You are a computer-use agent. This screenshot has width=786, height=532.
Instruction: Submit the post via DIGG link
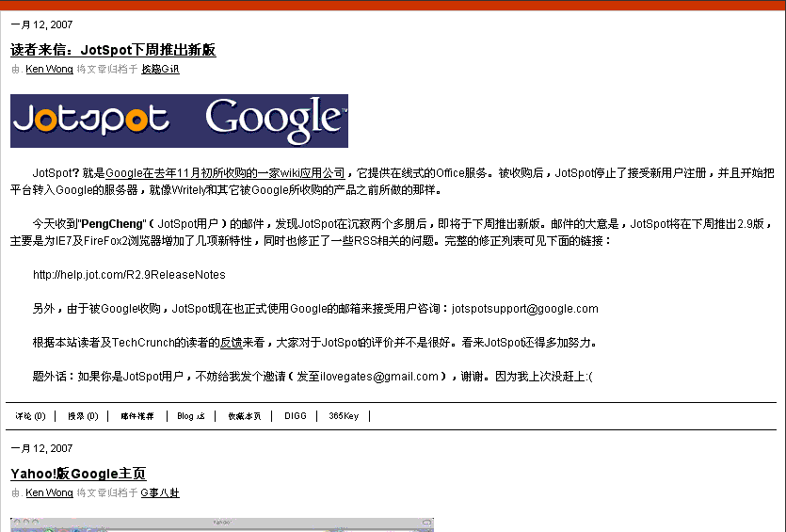pos(296,416)
